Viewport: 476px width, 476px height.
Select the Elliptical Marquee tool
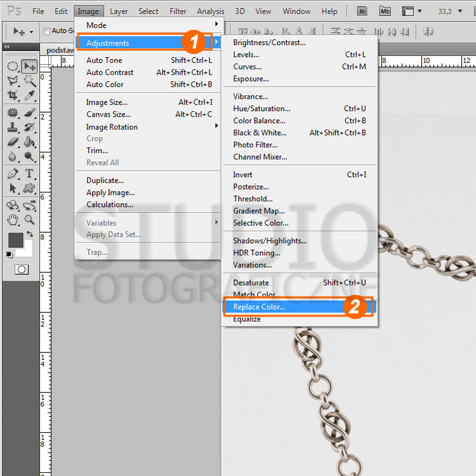tap(13, 66)
